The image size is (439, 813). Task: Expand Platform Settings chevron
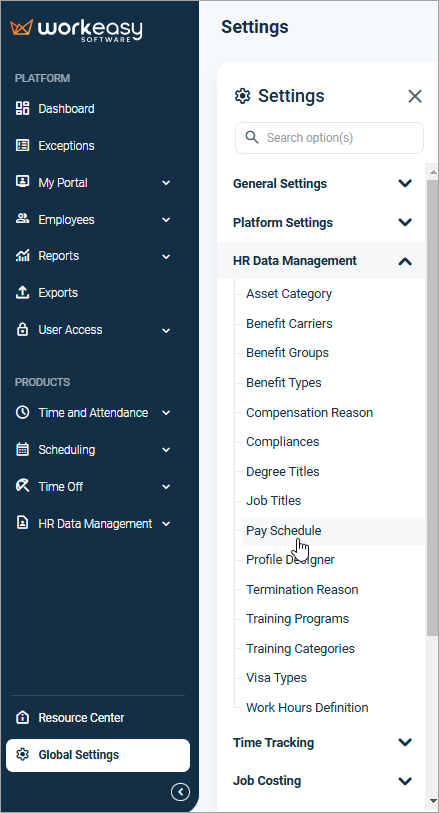click(x=405, y=222)
